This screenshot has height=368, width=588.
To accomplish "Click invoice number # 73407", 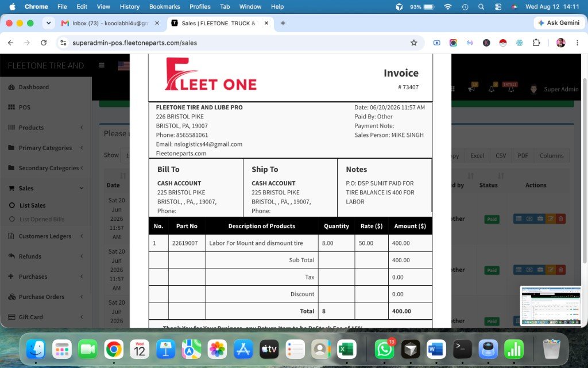I will [408, 87].
